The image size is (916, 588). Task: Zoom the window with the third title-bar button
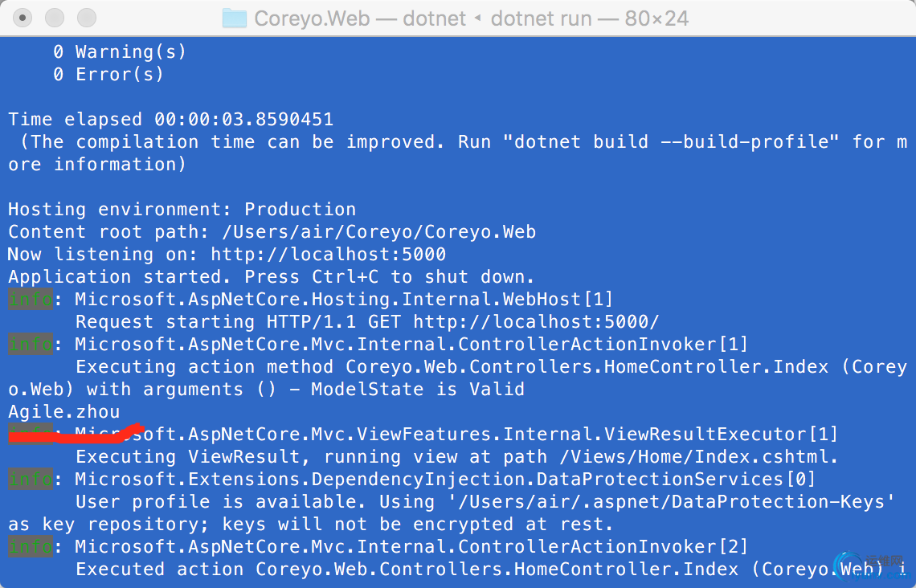point(87,18)
